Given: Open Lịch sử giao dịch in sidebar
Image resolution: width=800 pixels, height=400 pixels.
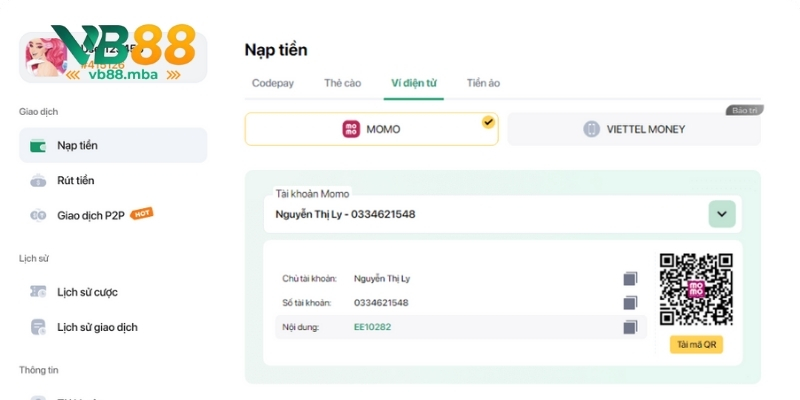Looking at the screenshot, I should [x=97, y=327].
